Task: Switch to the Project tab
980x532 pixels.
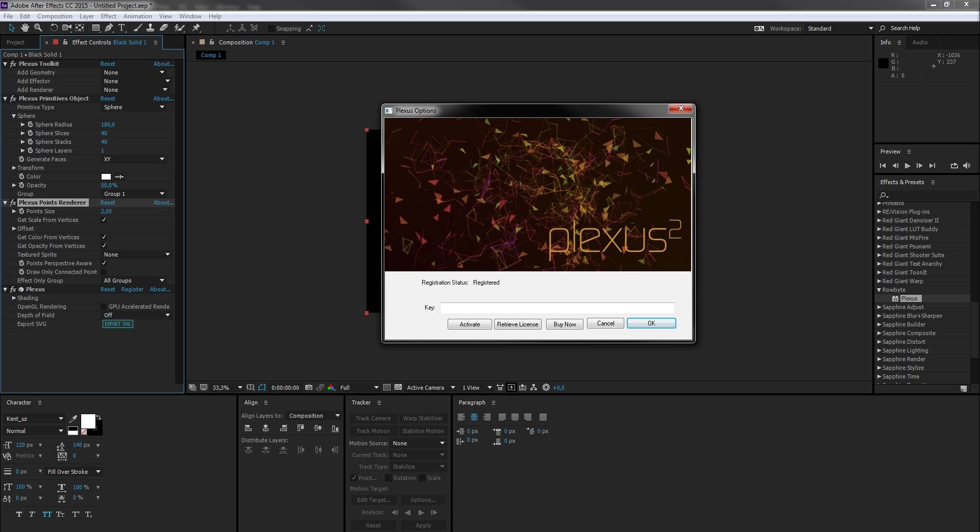Action: (15, 42)
